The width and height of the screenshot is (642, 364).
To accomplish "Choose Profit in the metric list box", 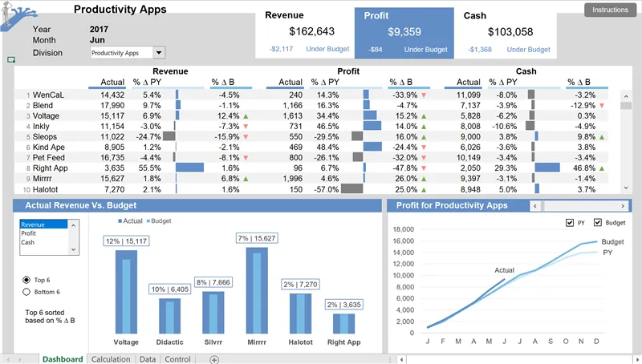I will (29, 233).
